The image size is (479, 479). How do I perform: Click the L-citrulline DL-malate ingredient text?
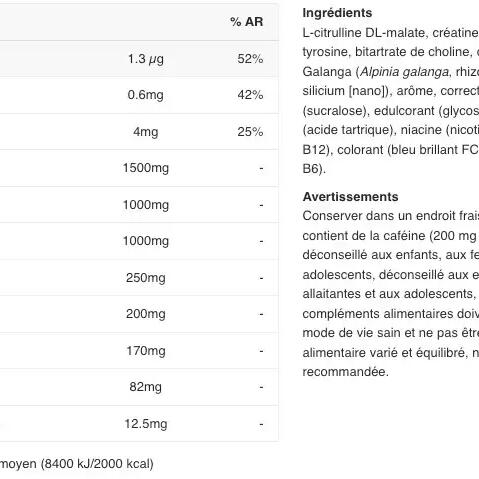pyautogui.click(x=364, y=33)
